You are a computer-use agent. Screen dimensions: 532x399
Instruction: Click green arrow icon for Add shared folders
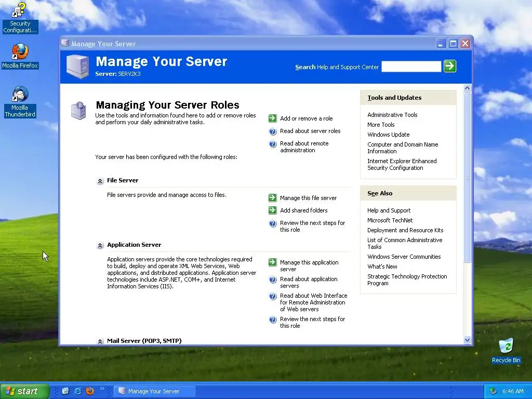tap(272, 210)
